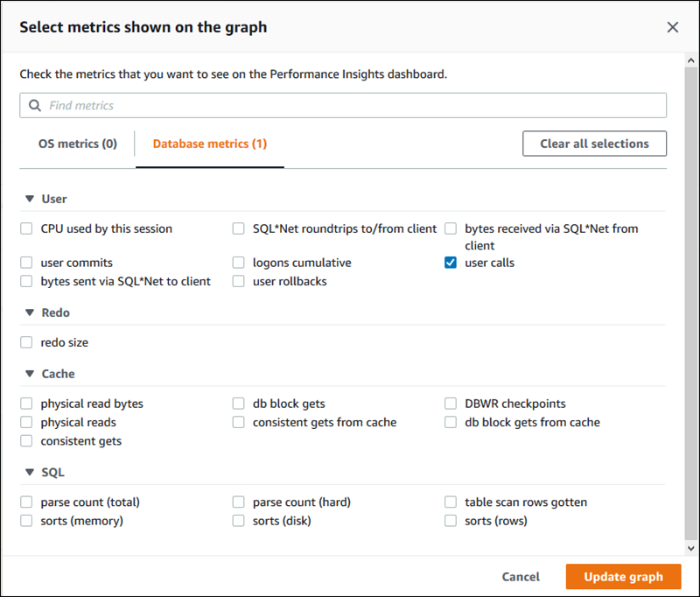Screen dimensions: 700x597
Task: Switch to the OS metrics tab
Action: (77, 143)
